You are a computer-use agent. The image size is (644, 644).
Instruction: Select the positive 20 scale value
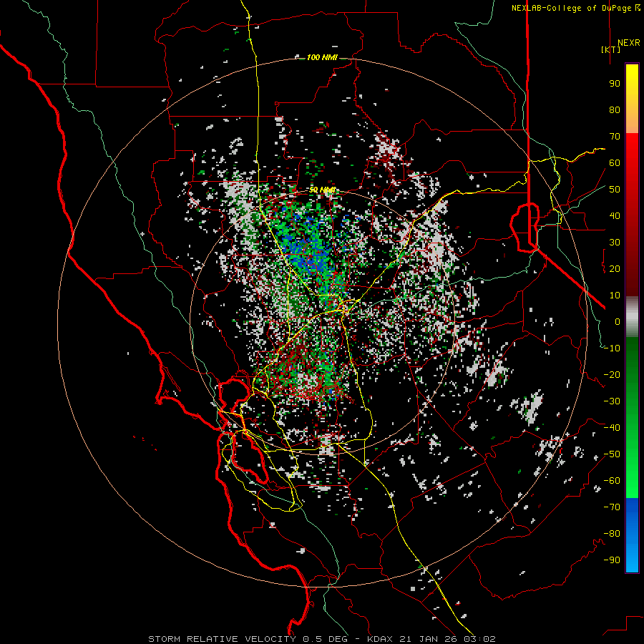point(615,269)
